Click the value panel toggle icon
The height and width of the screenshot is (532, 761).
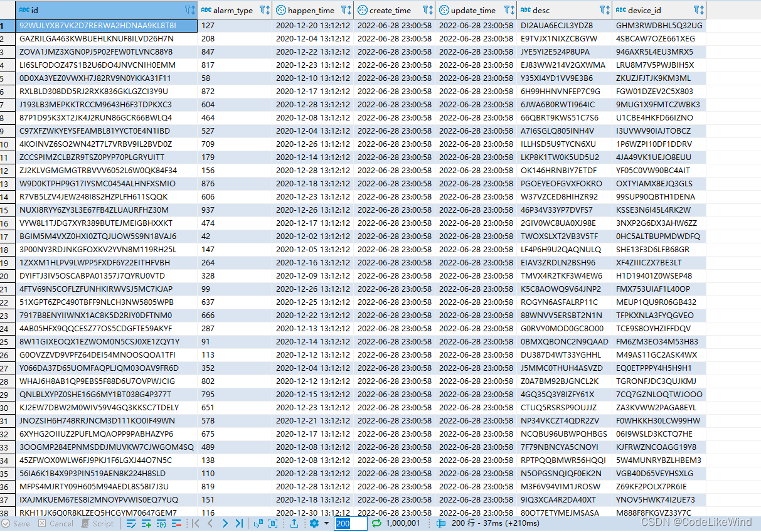[x=273, y=523]
